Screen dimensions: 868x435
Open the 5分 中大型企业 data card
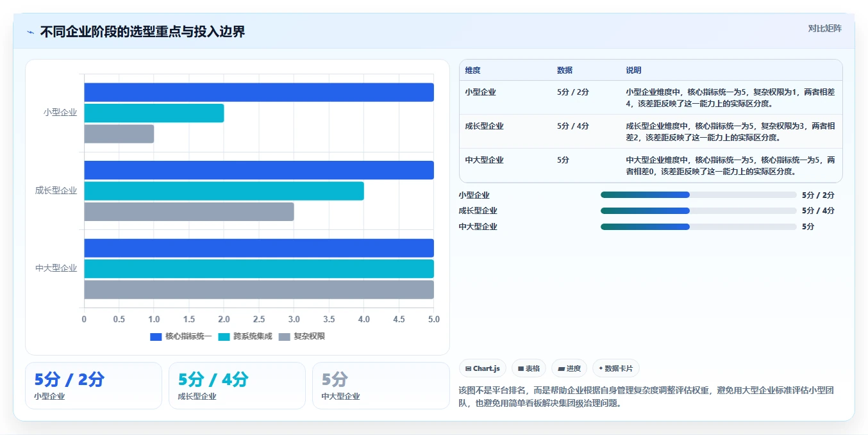point(381,386)
